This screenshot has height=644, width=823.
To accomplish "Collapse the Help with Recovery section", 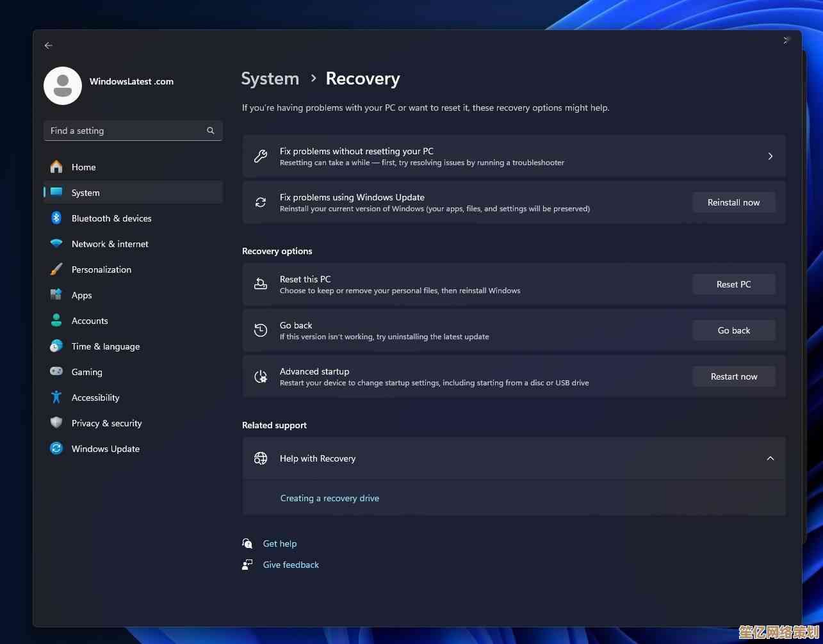I will 770,458.
